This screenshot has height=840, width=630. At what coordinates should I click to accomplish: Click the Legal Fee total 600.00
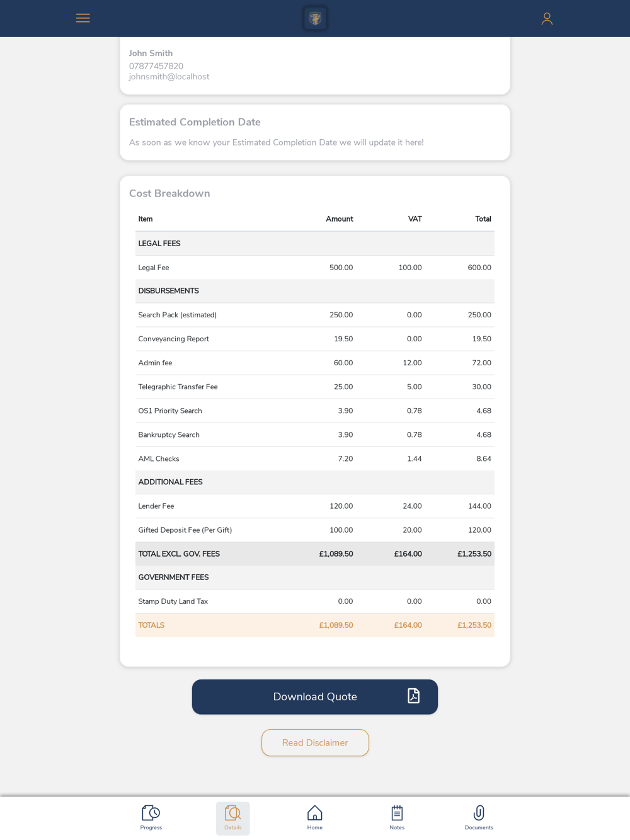click(479, 268)
